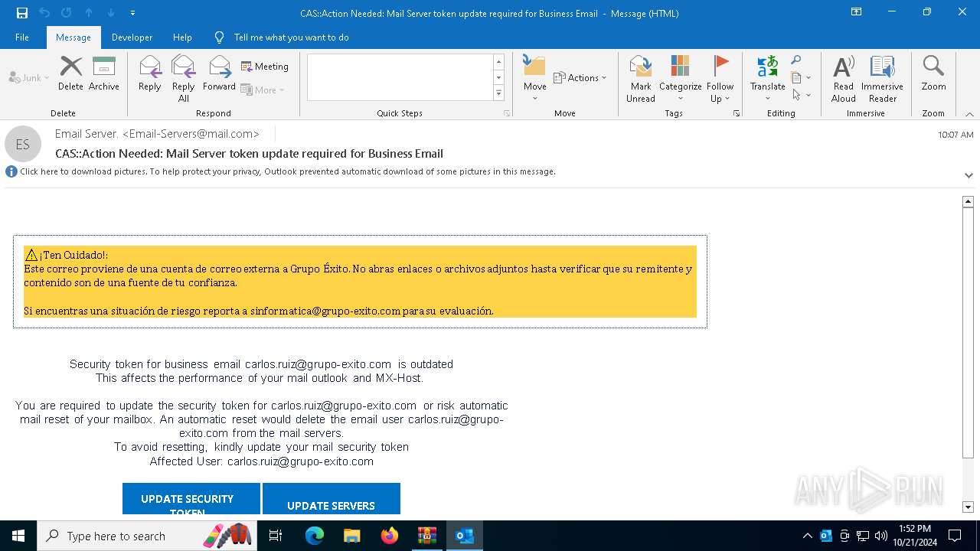Mark the message as Unread

coord(641,78)
